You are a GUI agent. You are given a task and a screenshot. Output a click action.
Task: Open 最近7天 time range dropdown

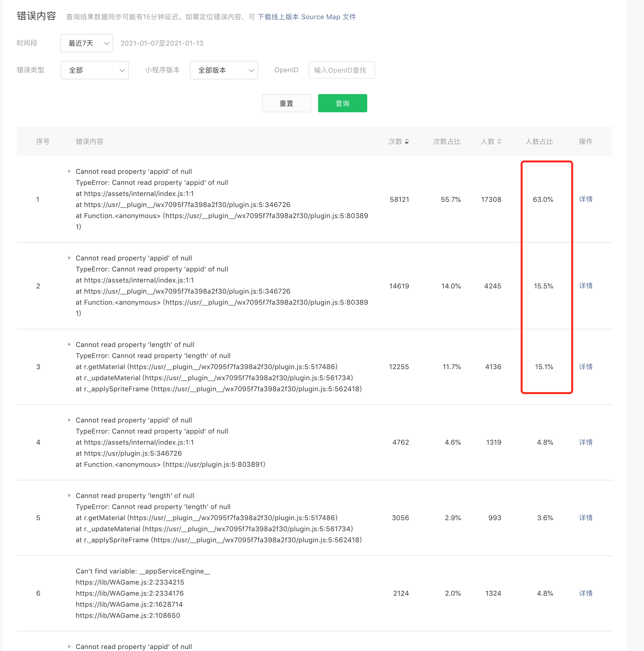pos(87,43)
